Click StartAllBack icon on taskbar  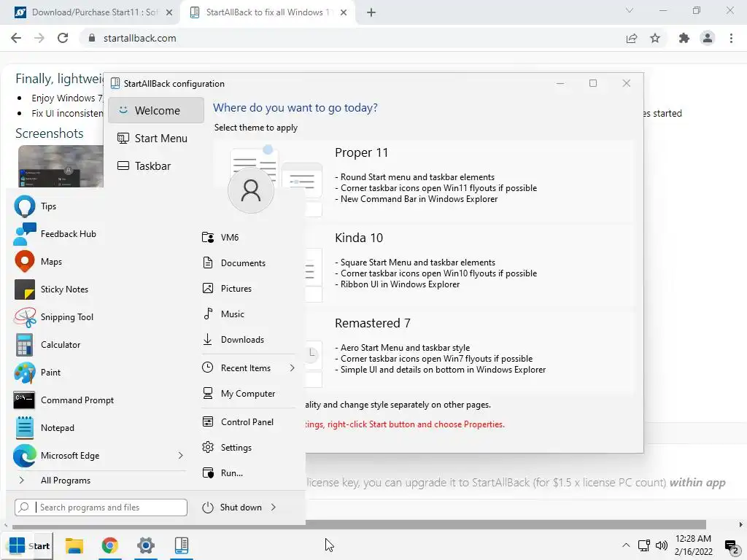pyautogui.click(x=181, y=545)
